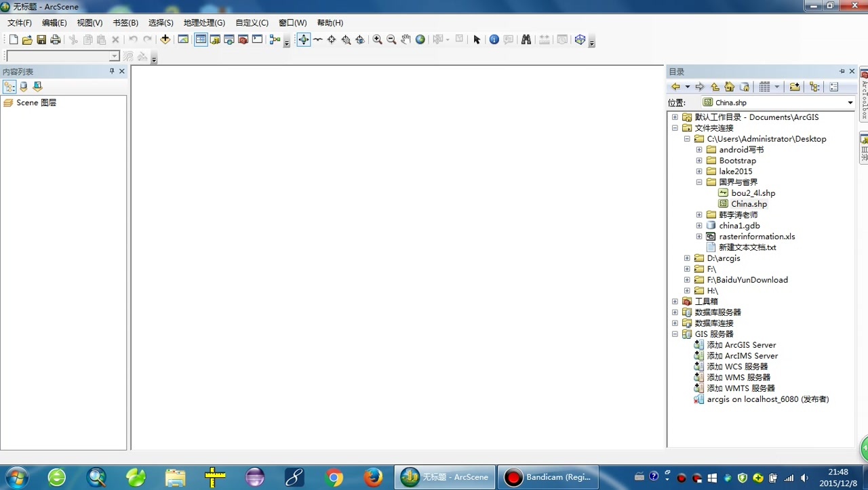The image size is (868, 490).
Task: Select the Zoom In tool
Action: pyautogui.click(x=378, y=39)
